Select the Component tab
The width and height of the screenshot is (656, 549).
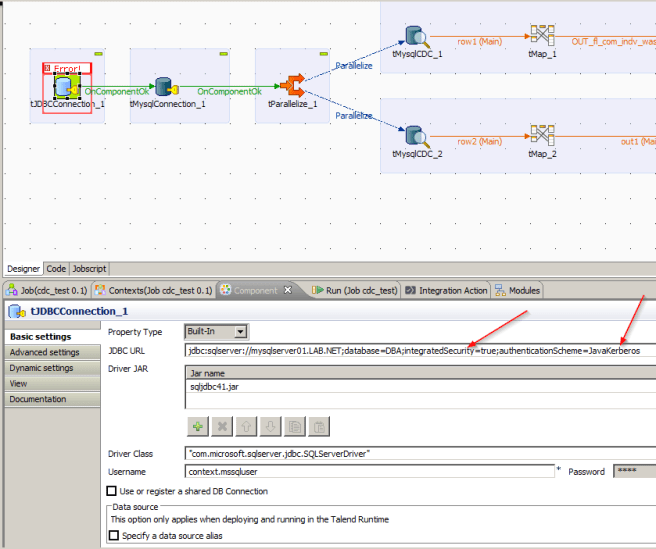255,290
